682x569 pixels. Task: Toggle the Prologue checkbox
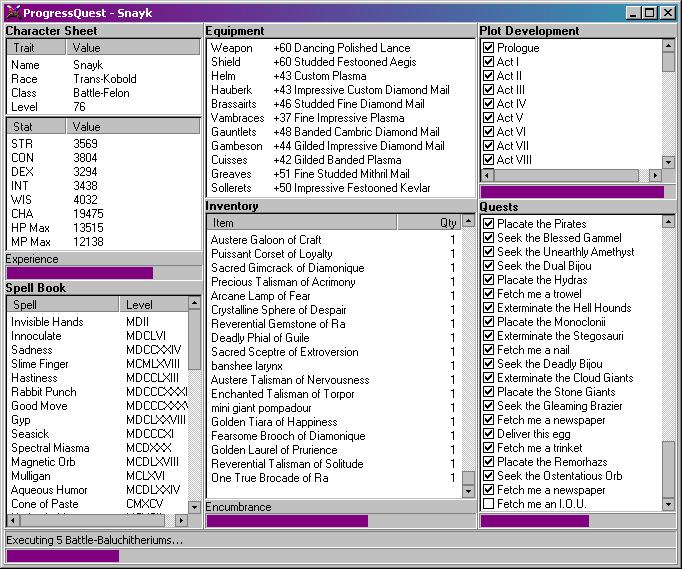coord(488,48)
